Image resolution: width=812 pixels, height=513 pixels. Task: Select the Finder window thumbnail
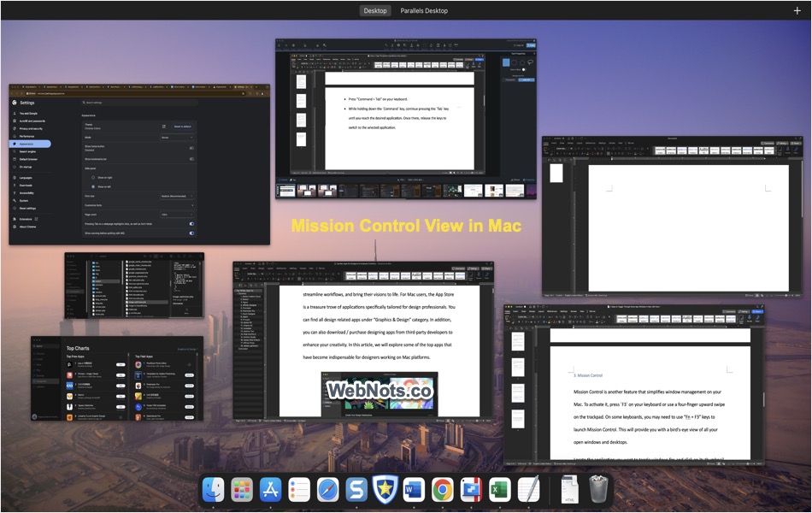[134, 286]
